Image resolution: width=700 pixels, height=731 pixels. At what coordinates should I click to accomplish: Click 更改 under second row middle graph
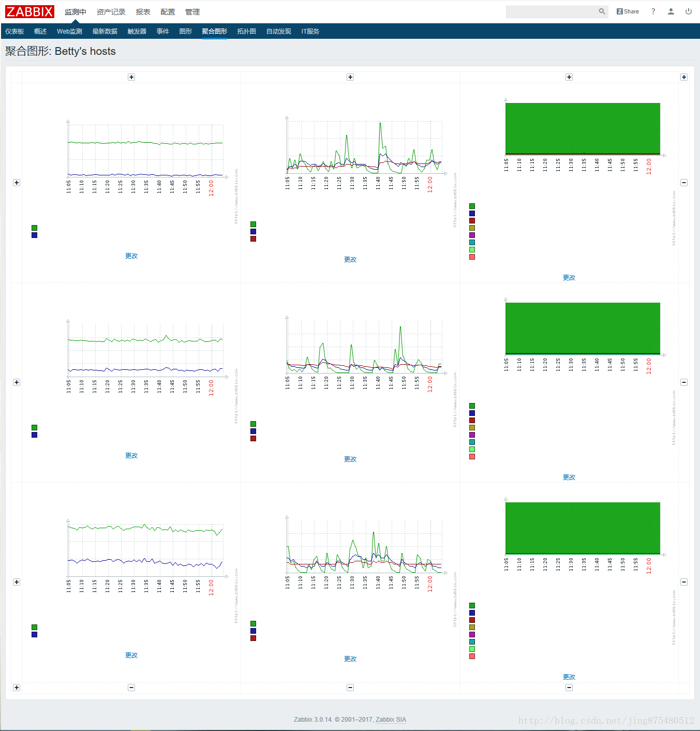click(x=350, y=459)
